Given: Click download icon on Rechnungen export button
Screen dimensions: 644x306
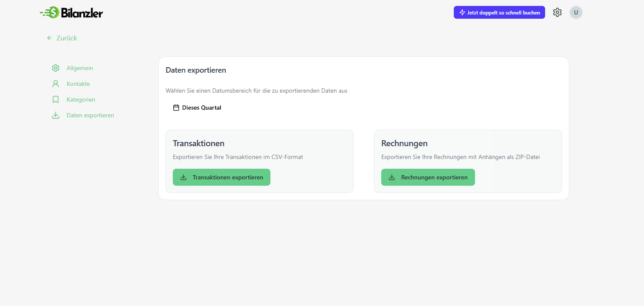Looking at the screenshot, I should click(392, 177).
